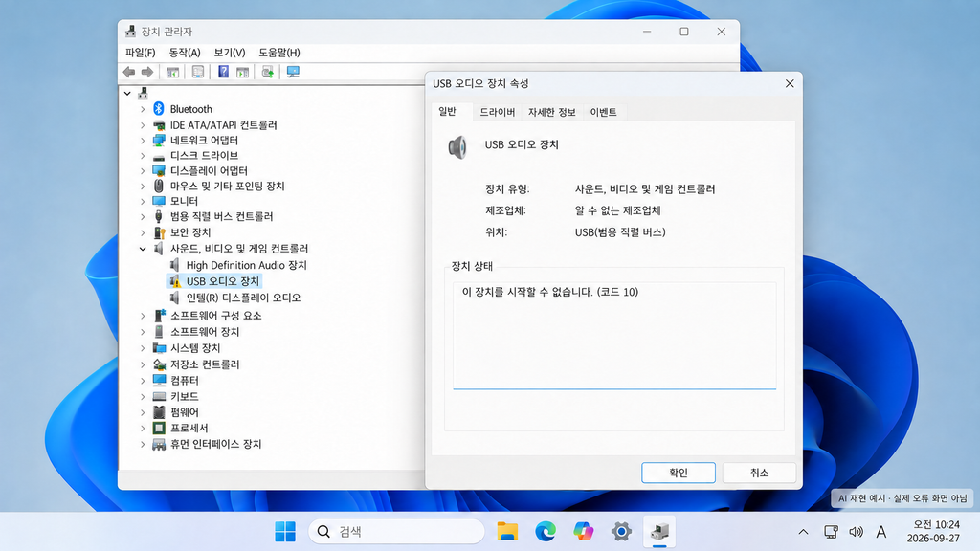Viewport: 980px width, 551px height.
Task: Click the Bluetooth category icon
Action: (x=159, y=109)
